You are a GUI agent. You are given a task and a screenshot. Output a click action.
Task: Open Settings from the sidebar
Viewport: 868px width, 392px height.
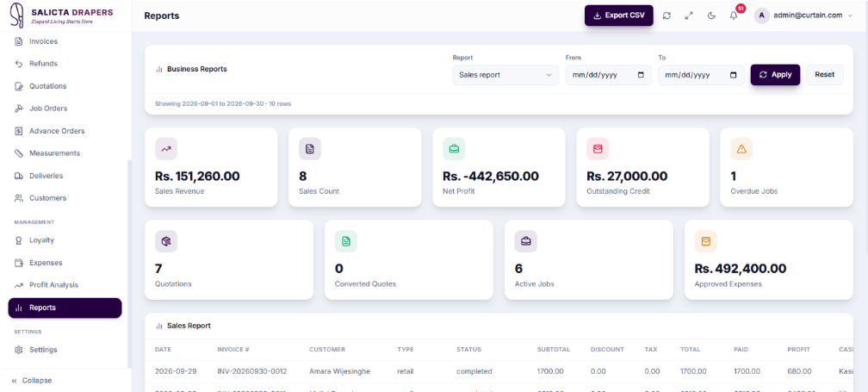(65, 350)
